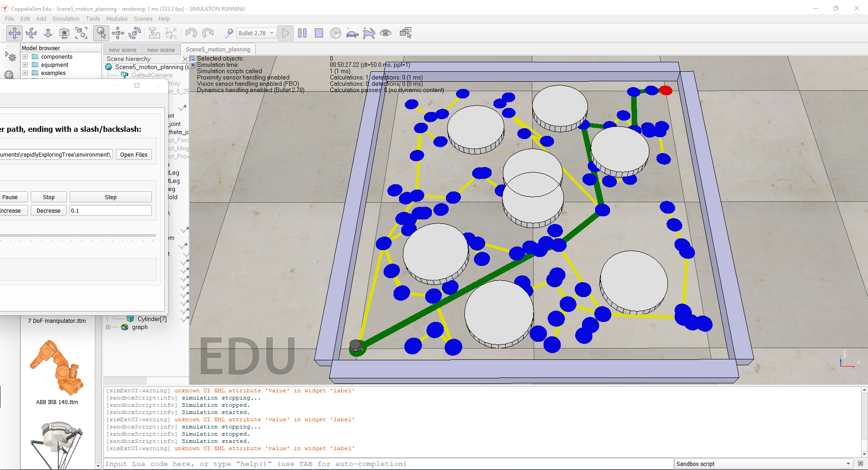Click the fit-to-view camera icon
This screenshot has width=868, height=470.
pos(81,33)
